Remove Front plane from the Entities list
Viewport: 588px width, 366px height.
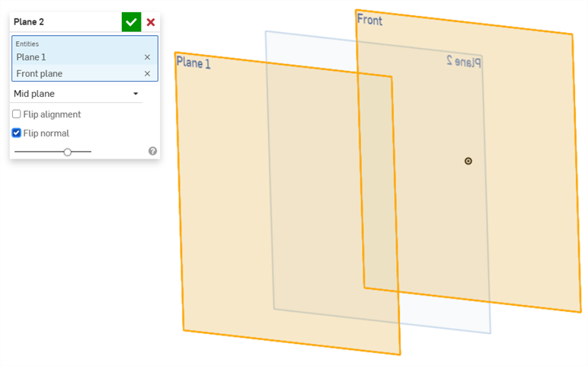(147, 74)
